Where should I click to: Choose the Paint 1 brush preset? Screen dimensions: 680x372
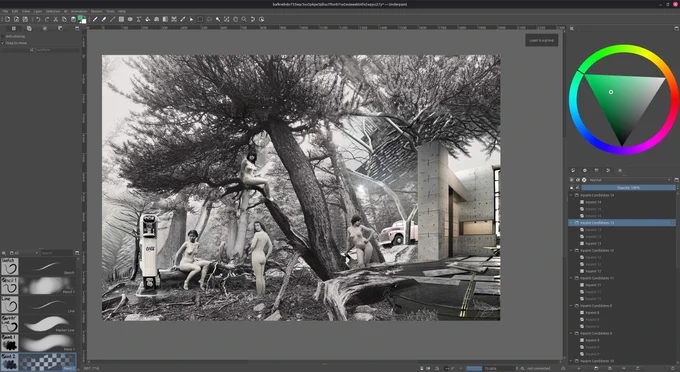38,343
